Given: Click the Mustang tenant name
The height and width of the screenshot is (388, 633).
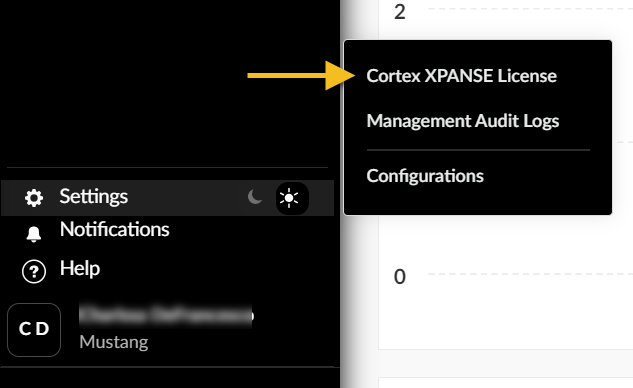Looking at the screenshot, I should coord(114,342).
